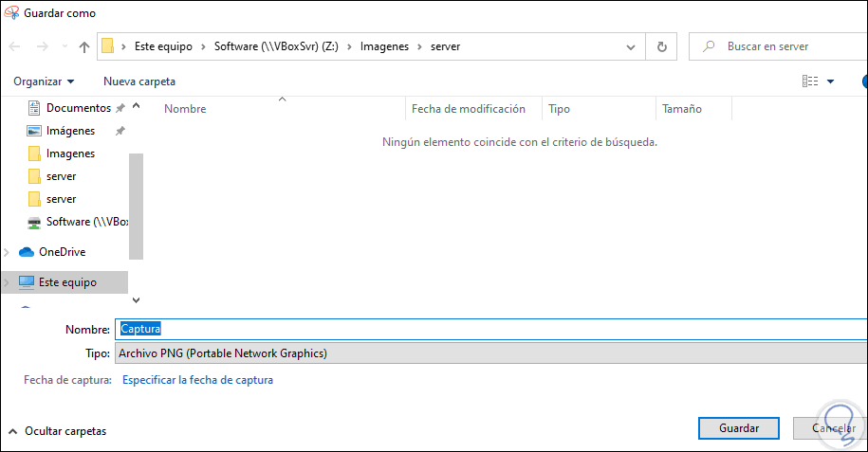Open pinned Imágenes in quick access
The height and width of the screenshot is (452, 868).
click(x=70, y=131)
